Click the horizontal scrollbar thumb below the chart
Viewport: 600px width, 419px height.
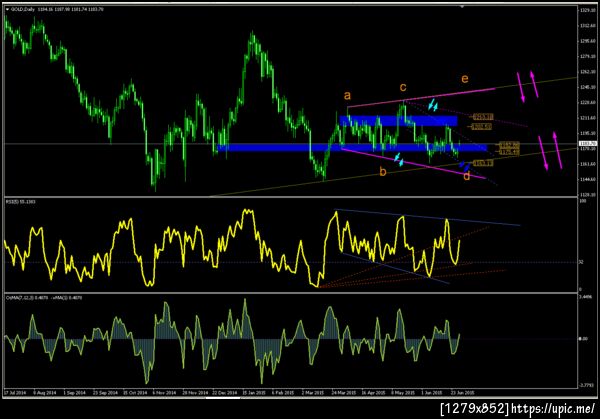[x=223, y=398]
